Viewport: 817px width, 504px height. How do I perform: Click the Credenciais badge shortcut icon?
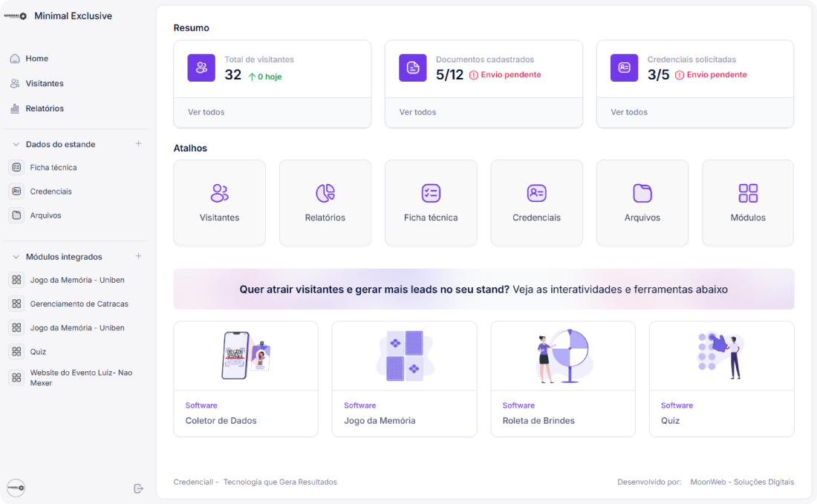(536, 193)
